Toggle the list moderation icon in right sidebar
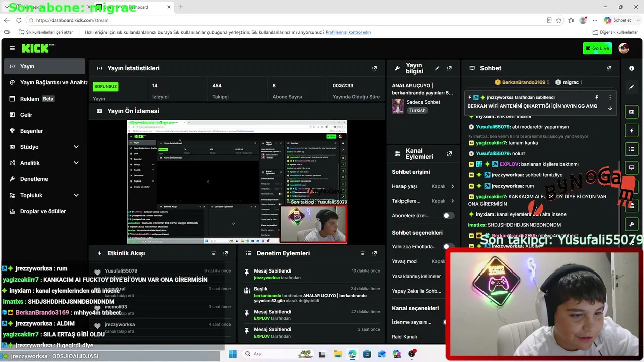Screen dimensions: 644x362 coord(632,149)
